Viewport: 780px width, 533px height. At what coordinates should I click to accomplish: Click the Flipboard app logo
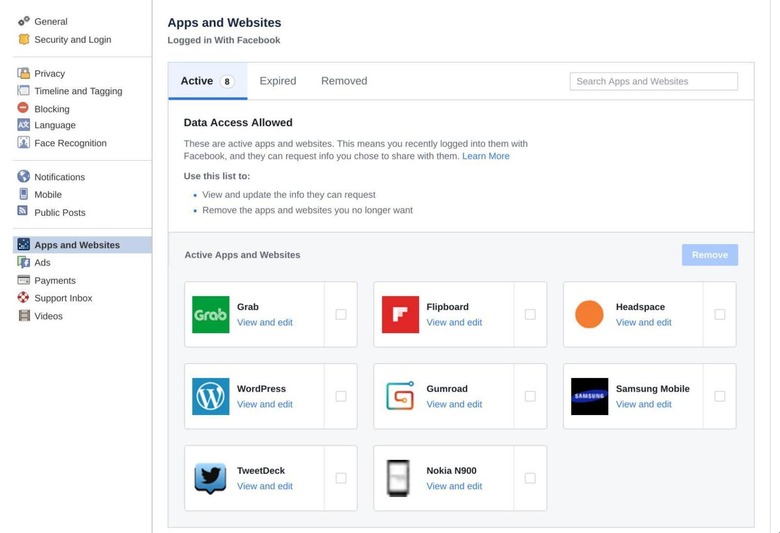pyautogui.click(x=400, y=314)
